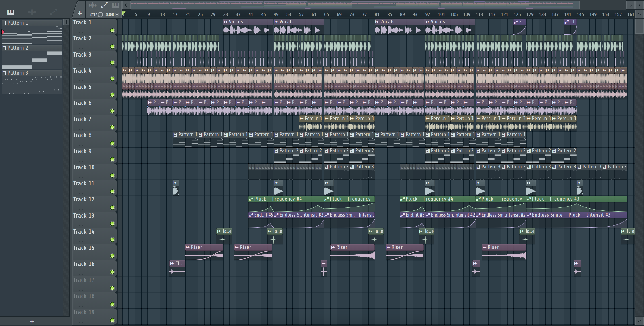Toggle audio clip focus in playlist toolbar
The image size is (644, 326).
pyautogui.click(x=92, y=5)
